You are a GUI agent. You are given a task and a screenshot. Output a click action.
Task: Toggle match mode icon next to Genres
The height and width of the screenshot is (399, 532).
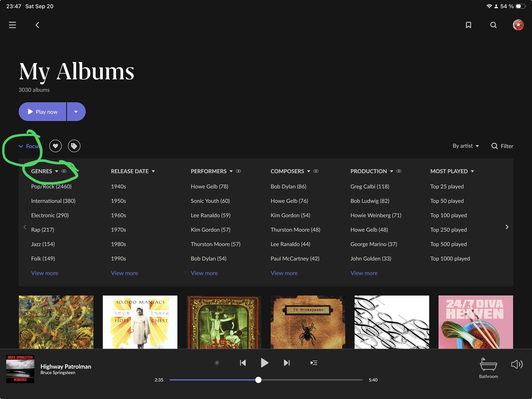click(64, 171)
